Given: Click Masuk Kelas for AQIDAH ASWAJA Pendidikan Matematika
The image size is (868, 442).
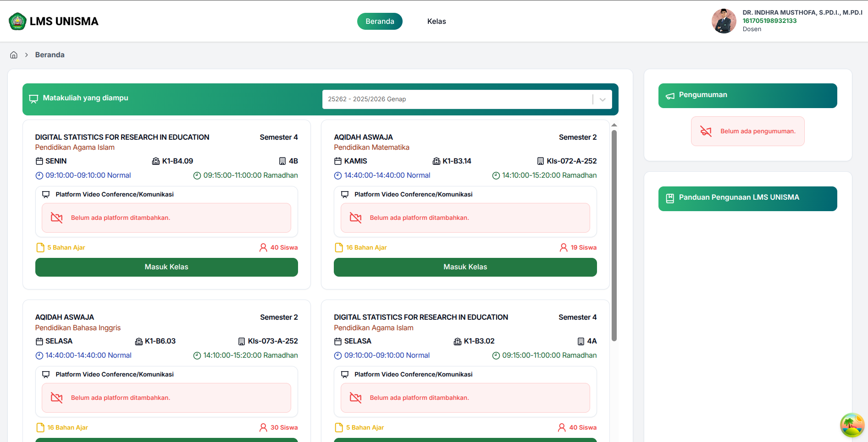Looking at the screenshot, I should tap(465, 267).
